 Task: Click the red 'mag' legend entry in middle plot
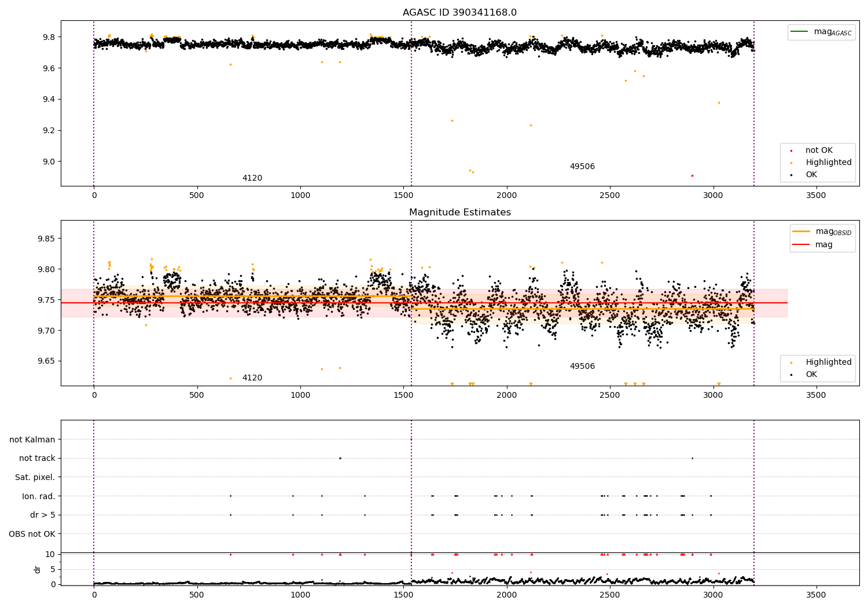(x=812, y=245)
